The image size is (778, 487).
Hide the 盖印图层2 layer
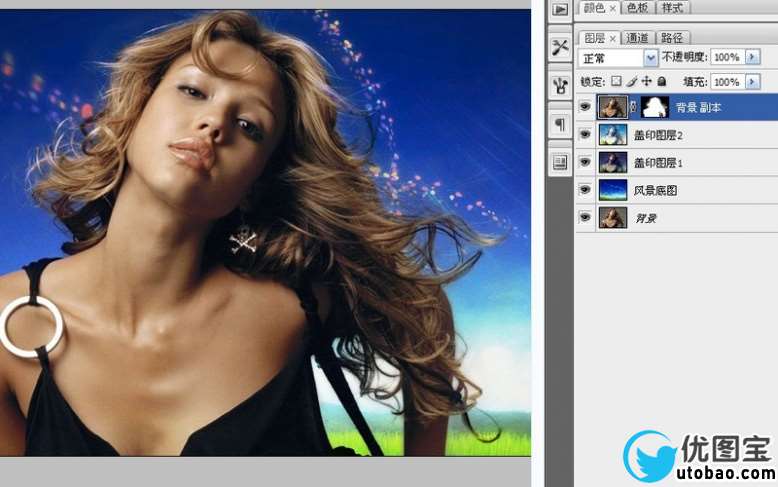585,134
